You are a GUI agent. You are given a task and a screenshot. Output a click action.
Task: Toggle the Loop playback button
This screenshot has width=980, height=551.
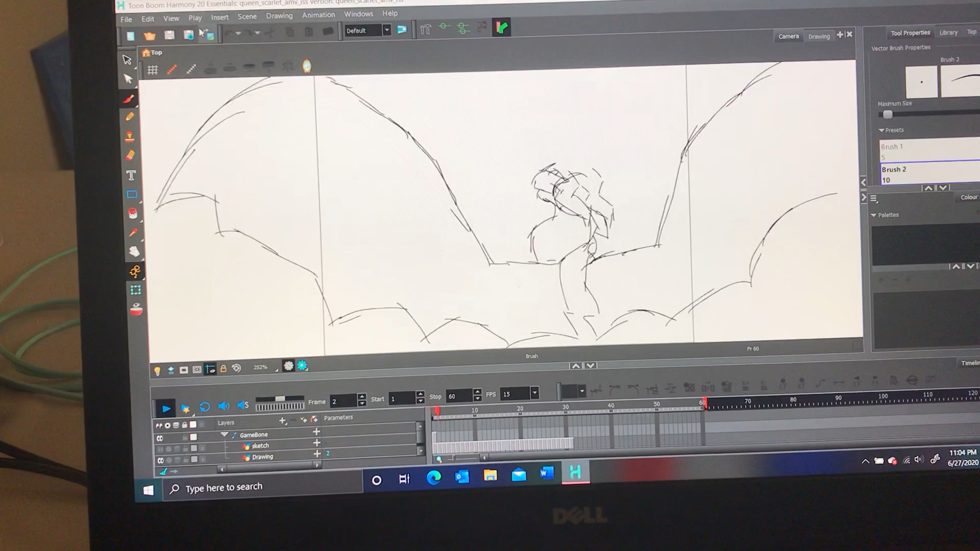(204, 407)
